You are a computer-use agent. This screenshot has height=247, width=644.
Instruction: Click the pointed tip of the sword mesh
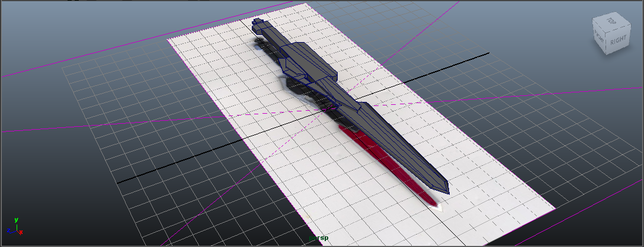[447, 192]
